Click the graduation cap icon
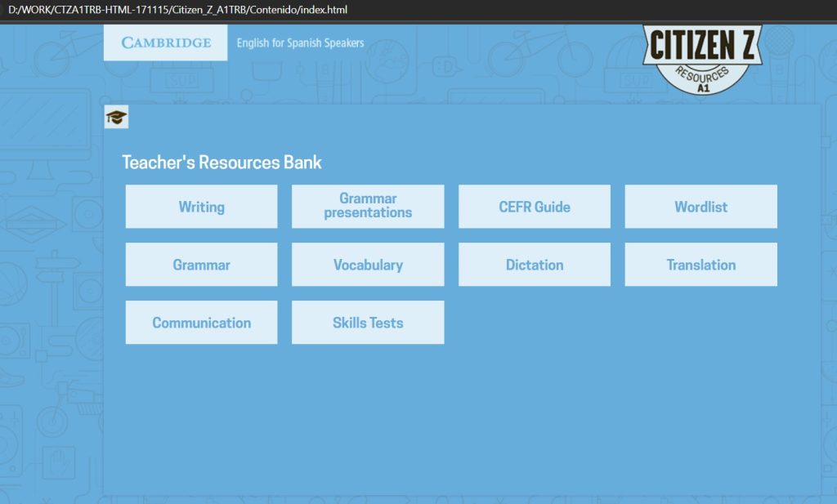837x504 pixels. click(x=117, y=117)
